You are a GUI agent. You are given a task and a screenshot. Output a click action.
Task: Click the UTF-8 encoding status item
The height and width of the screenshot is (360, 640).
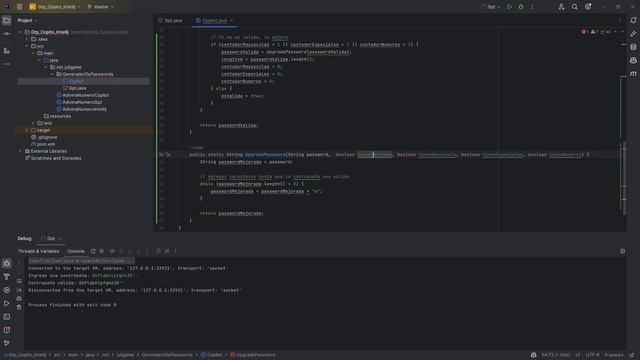click(x=592, y=355)
